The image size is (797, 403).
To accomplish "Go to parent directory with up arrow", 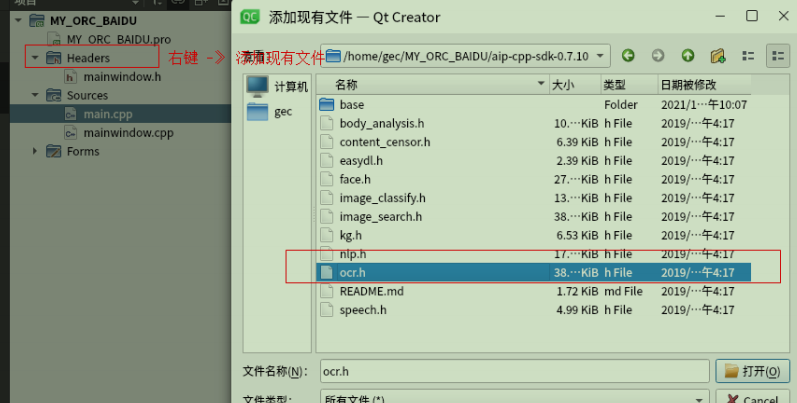I will tap(688, 56).
